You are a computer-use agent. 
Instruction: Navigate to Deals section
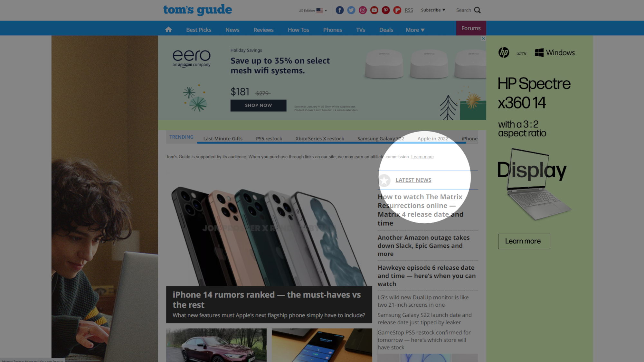(386, 30)
